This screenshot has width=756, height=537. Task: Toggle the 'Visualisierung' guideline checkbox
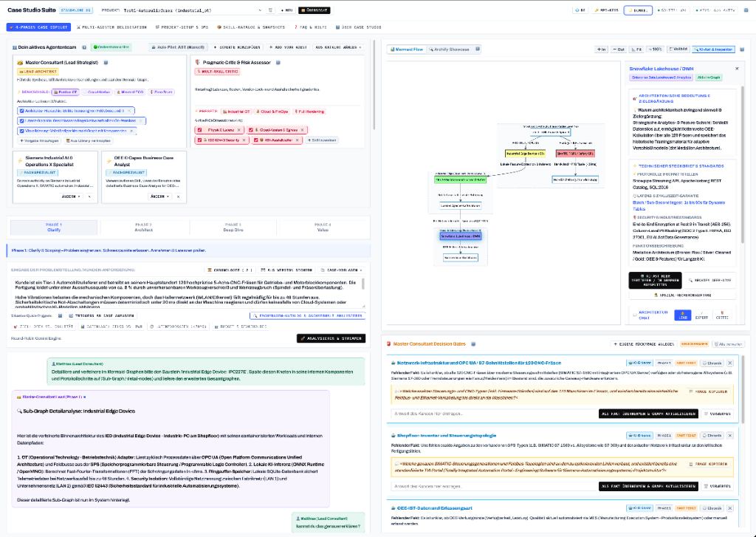point(21,131)
